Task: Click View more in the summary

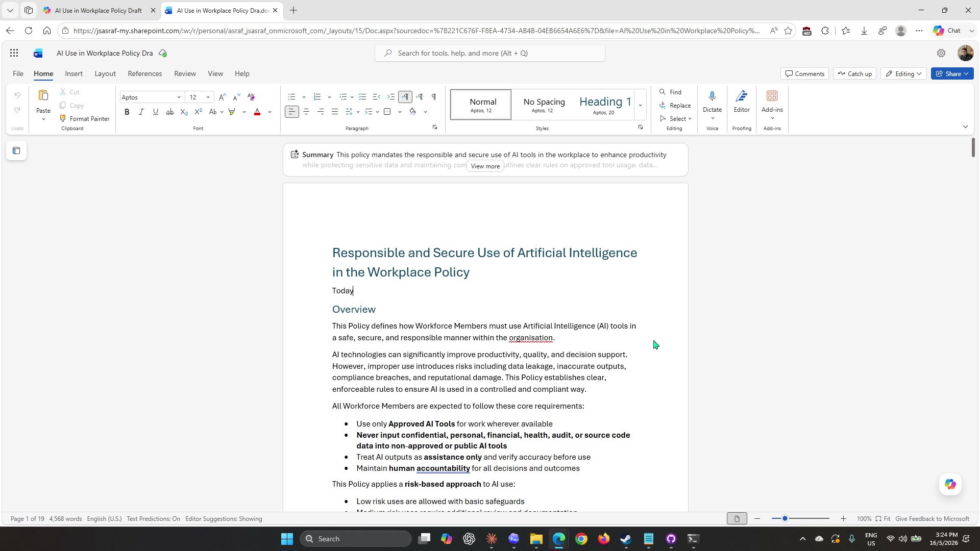Action: [485, 166]
